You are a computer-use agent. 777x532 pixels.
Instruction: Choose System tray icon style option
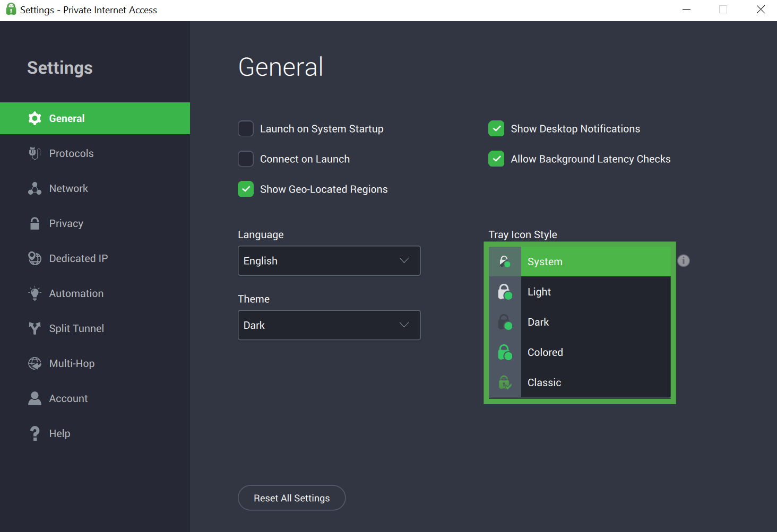click(580, 261)
